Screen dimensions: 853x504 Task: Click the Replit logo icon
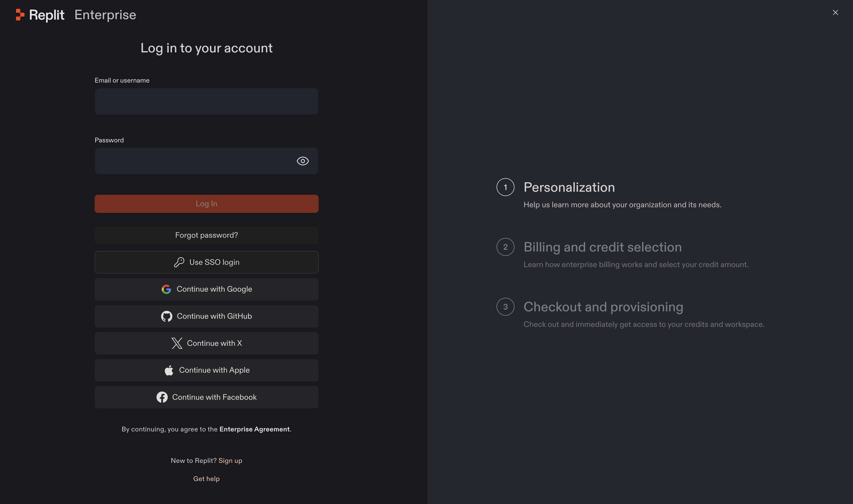coord(20,15)
